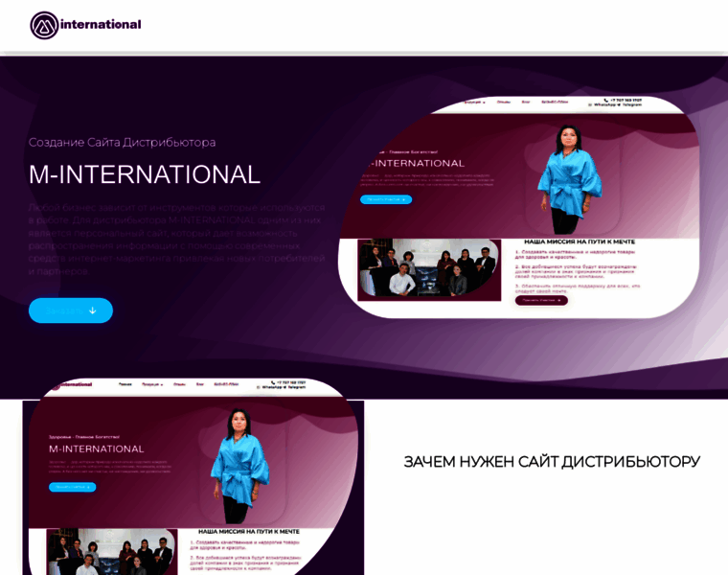Click the hero description paragraph text
This screenshot has width=728, height=575.
[x=177, y=240]
